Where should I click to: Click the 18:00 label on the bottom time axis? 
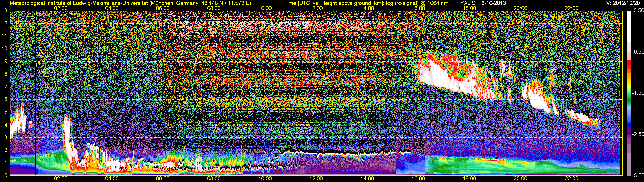pos(469,179)
